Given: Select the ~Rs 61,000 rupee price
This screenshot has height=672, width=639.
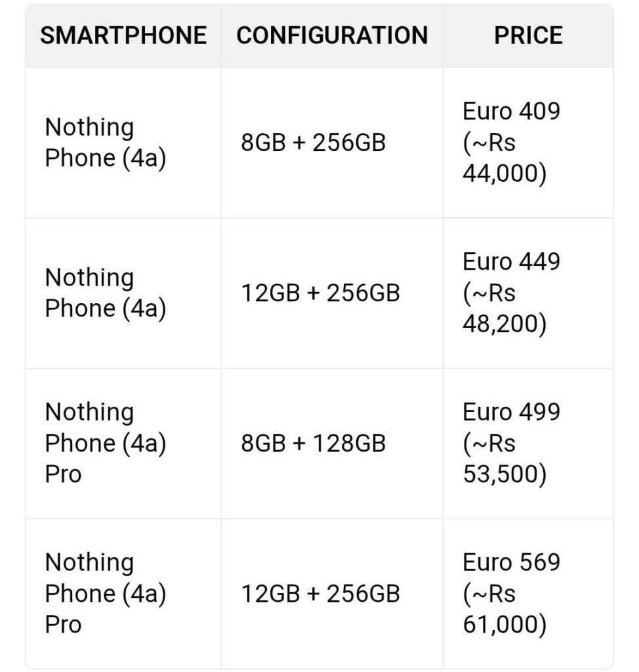Looking at the screenshot, I should click(x=504, y=610).
